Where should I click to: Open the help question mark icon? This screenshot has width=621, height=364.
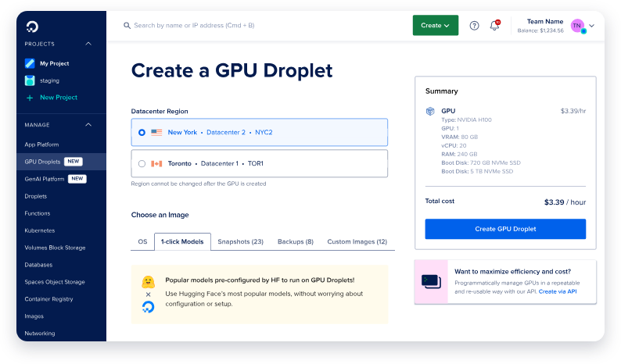point(474,26)
